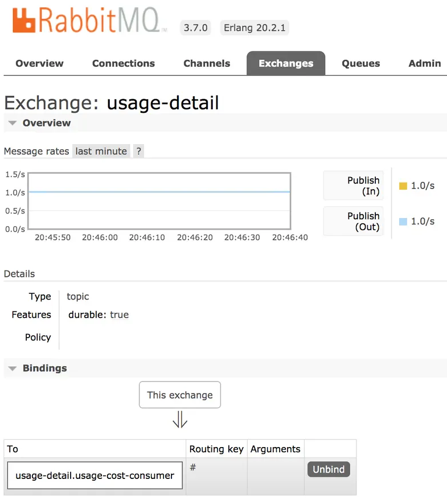Click the message rates chart
Viewport: 447px width, 504px height.
(159, 200)
